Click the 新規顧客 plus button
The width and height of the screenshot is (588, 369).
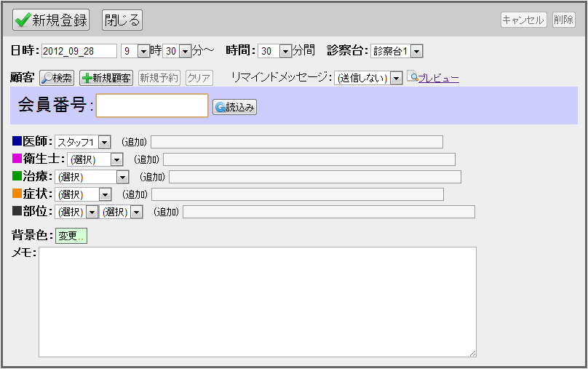pos(106,78)
